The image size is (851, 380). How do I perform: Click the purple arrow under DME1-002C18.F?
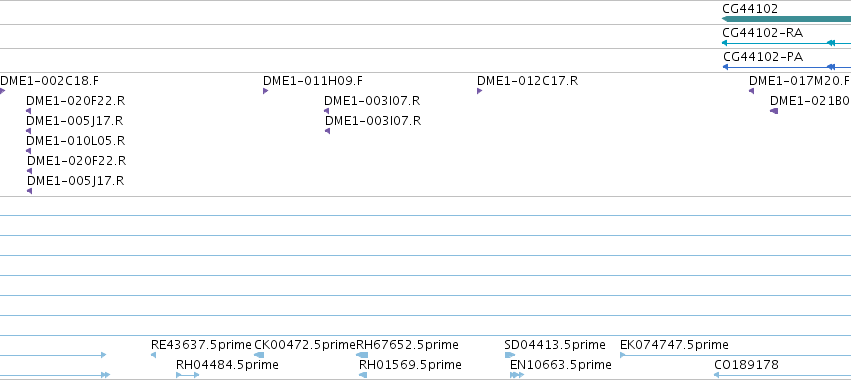[2, 91]
